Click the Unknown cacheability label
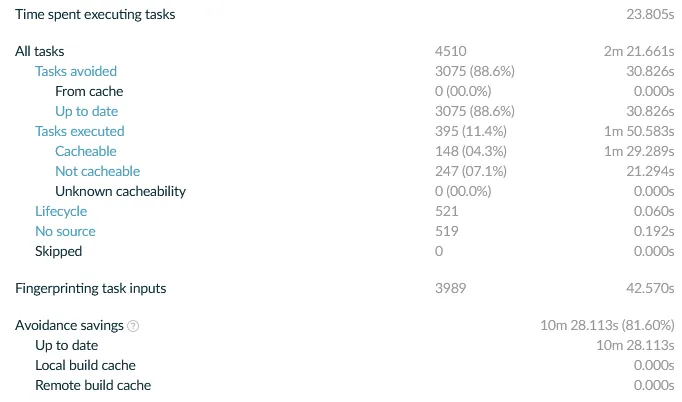 (120, 191)
